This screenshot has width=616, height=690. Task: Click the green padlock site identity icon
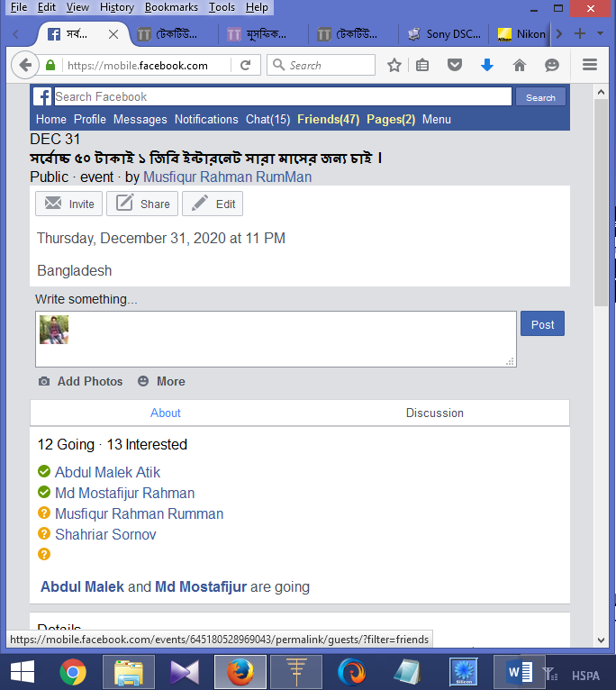point(50,66)
